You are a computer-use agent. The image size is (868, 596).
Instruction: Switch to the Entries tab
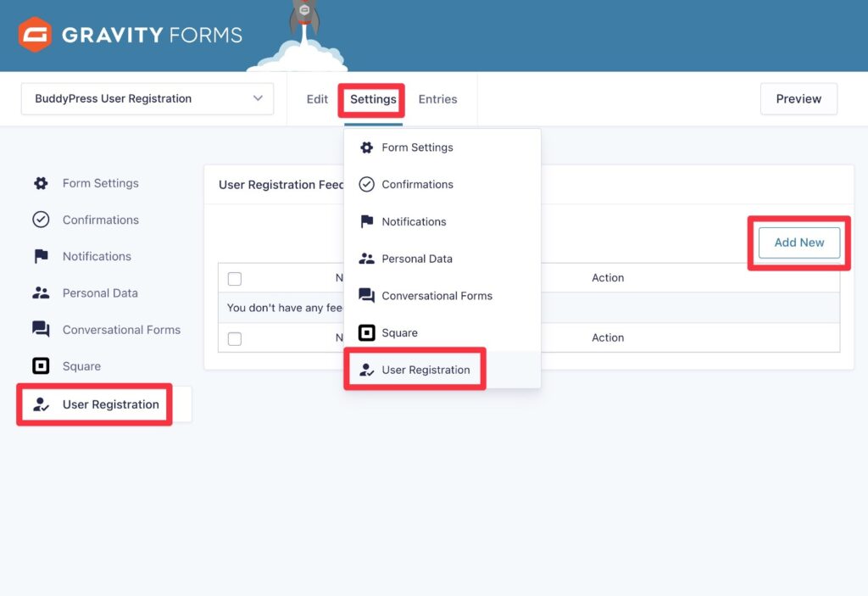(x=437, y=99)
